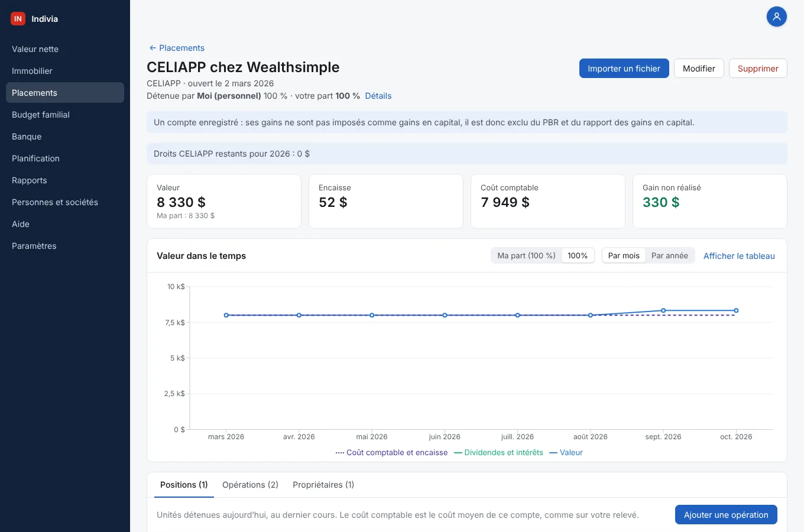Image resolution: width=804 pixels, height=532 pixels.
Task: Click the Afficher le tableau link
Action: (x=739, y=256)
